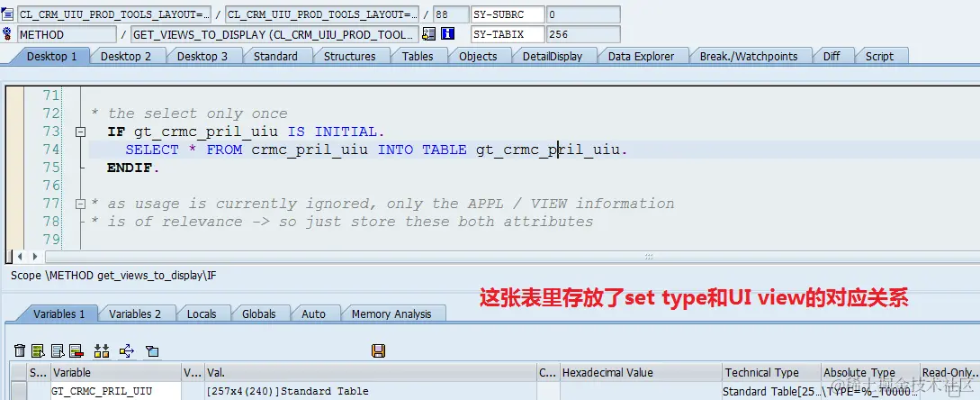
Task: Open the Globals tab
Action: (x=259, y=314)
